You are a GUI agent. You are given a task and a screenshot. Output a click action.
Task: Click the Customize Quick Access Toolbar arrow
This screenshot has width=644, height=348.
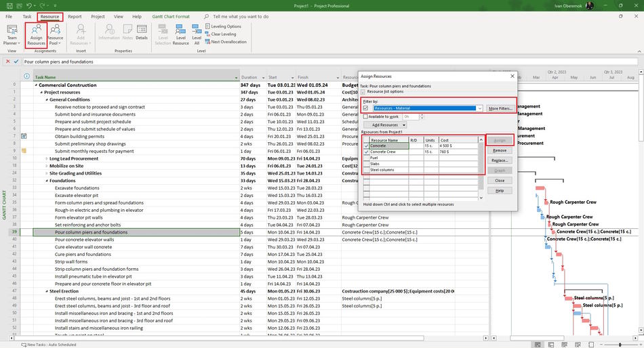tap(56, 5)
